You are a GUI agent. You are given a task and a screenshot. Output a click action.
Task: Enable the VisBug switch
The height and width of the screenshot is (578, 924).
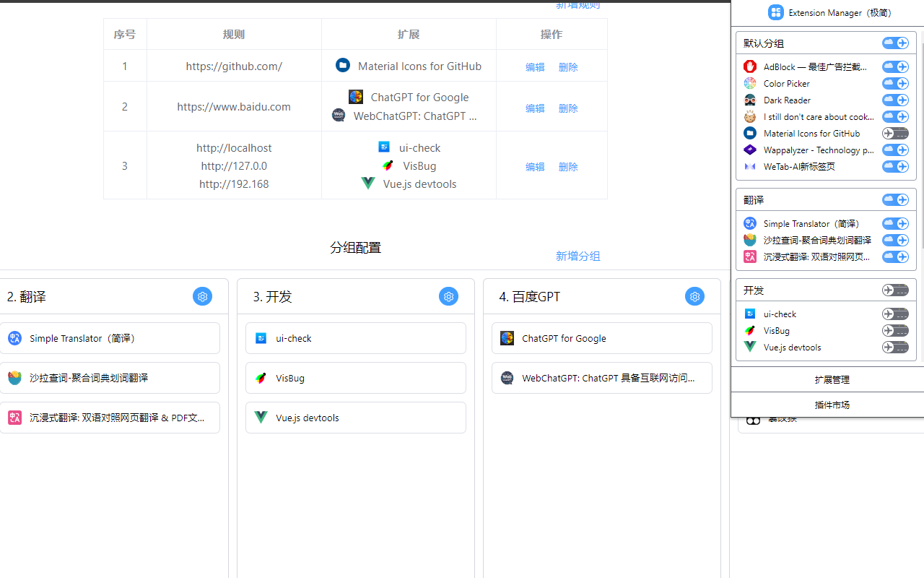click(895, 330)
